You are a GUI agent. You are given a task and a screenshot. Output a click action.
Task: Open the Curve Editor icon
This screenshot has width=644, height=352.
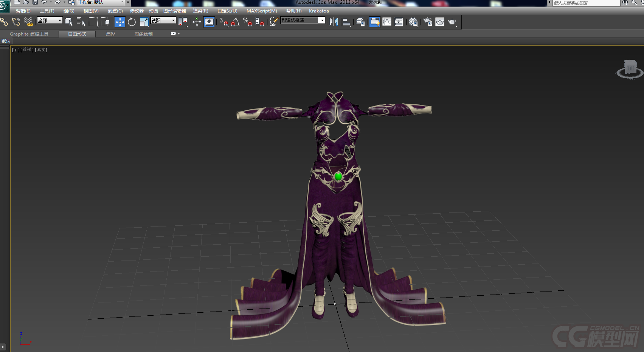pos(387,22)
